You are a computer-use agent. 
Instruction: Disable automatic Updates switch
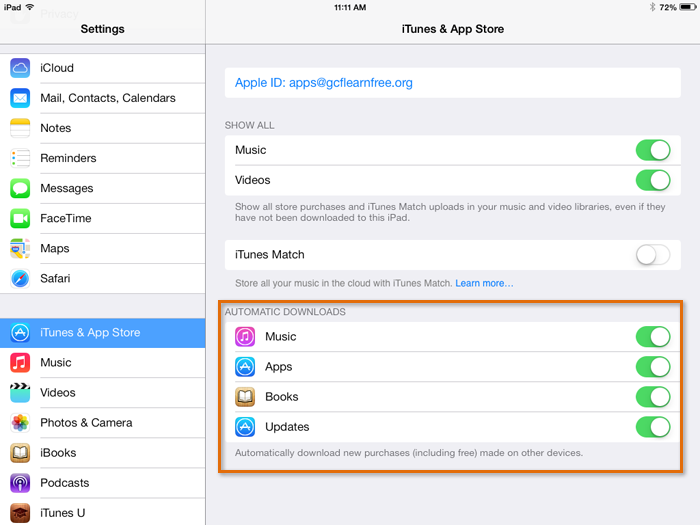[653, 427]
